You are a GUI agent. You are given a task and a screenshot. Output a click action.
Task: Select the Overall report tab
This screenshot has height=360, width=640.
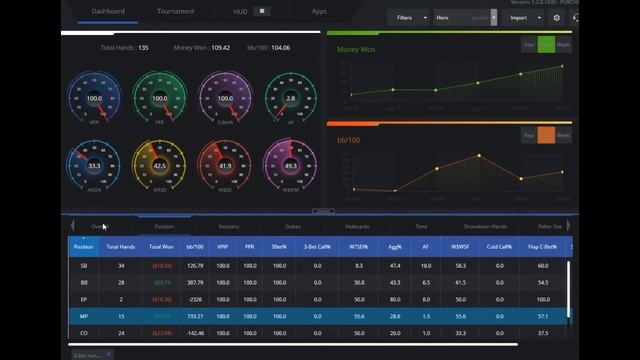click(x=100, y=227)
